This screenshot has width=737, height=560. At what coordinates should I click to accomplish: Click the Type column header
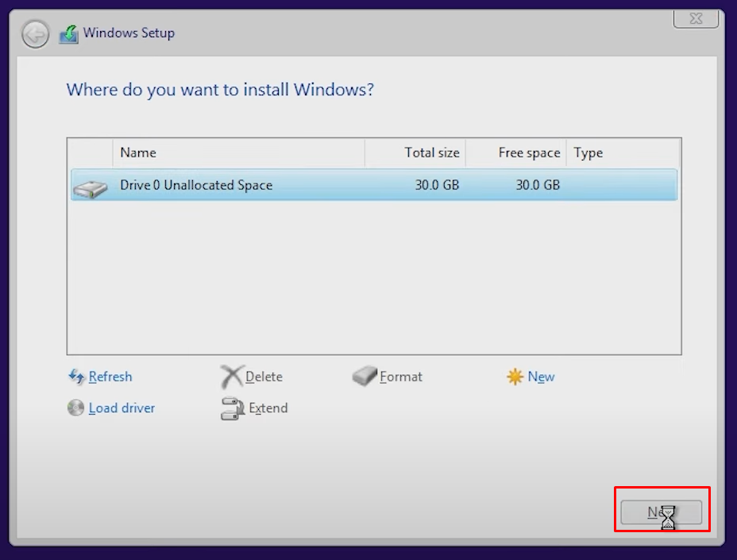point(622,153)
